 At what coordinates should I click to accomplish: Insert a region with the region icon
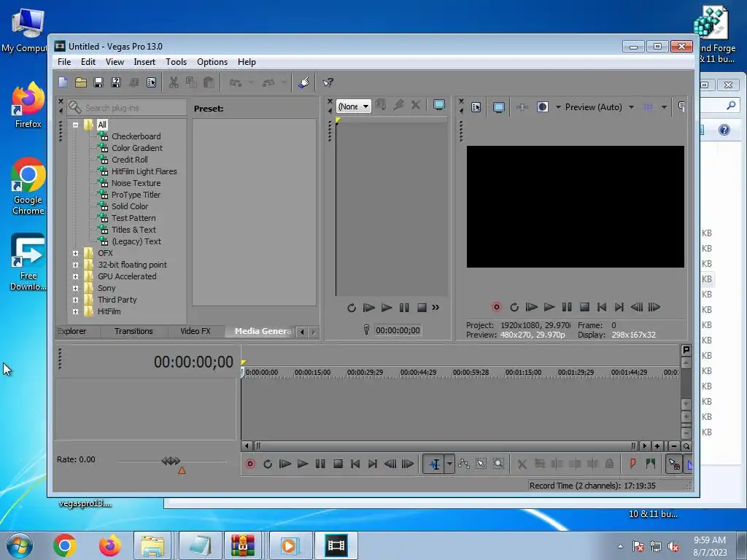(650, 464)
